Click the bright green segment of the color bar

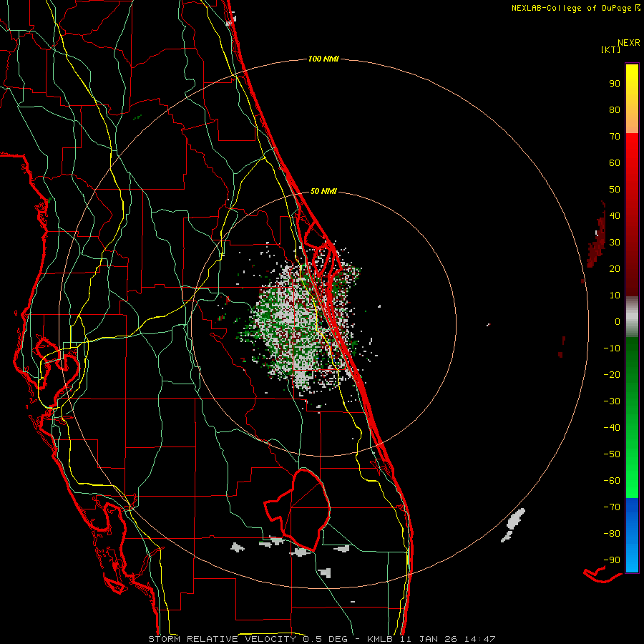click(632, 472)
